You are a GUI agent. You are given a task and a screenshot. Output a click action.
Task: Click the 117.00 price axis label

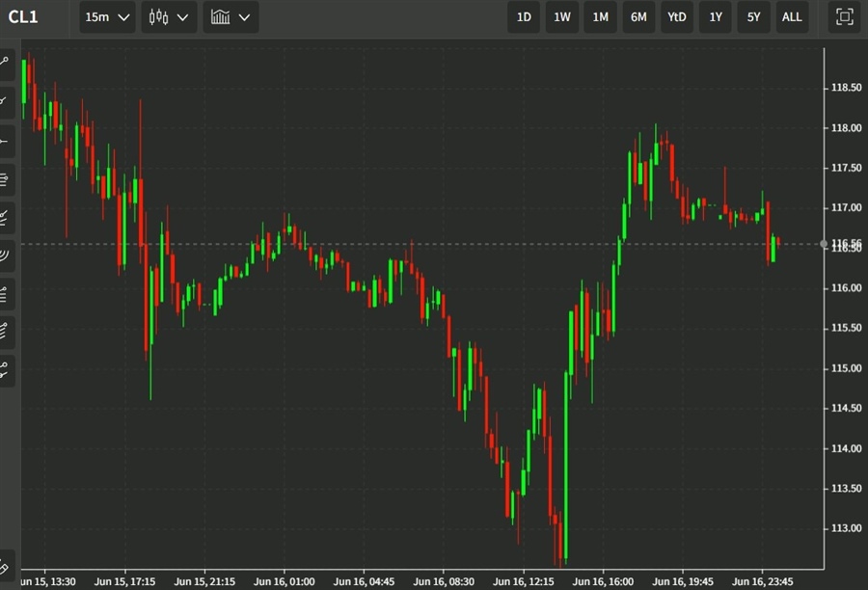point(847,207)
